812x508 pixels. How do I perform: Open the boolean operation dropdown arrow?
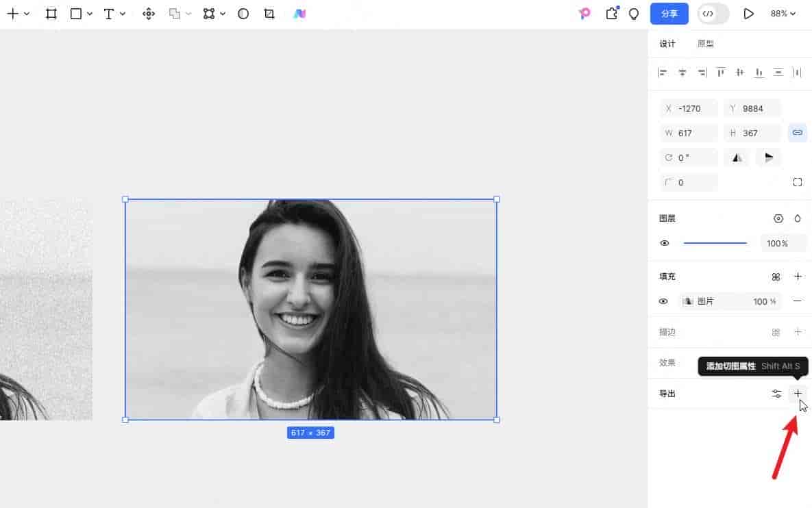coord(188,14)
